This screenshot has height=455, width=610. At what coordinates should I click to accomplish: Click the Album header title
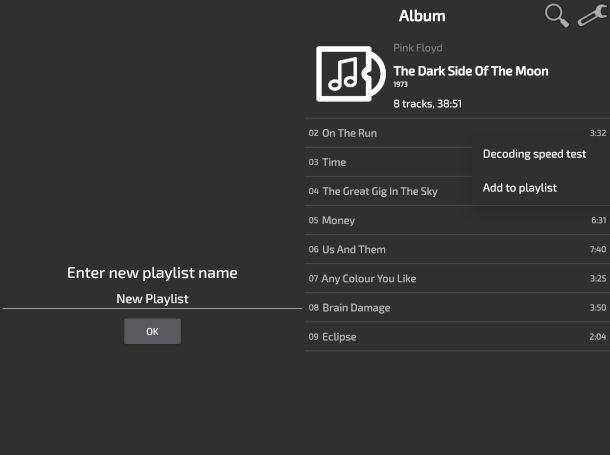click(422, 16)
